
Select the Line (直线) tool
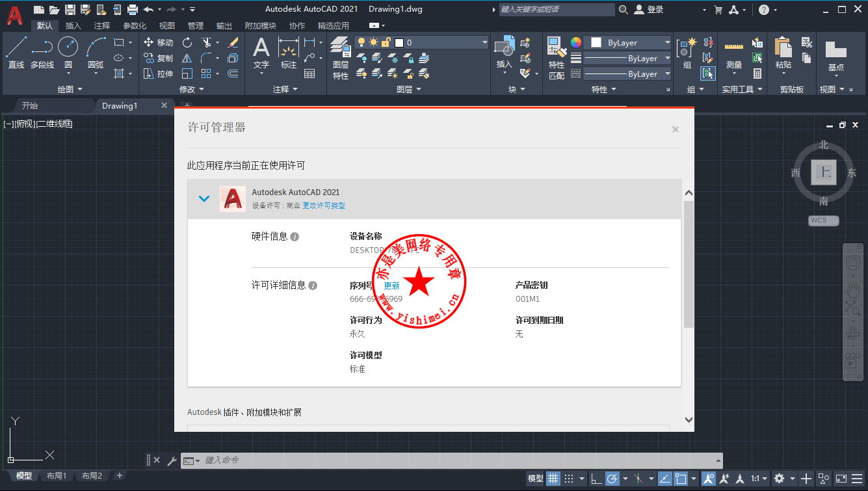[x=16, y=52]
